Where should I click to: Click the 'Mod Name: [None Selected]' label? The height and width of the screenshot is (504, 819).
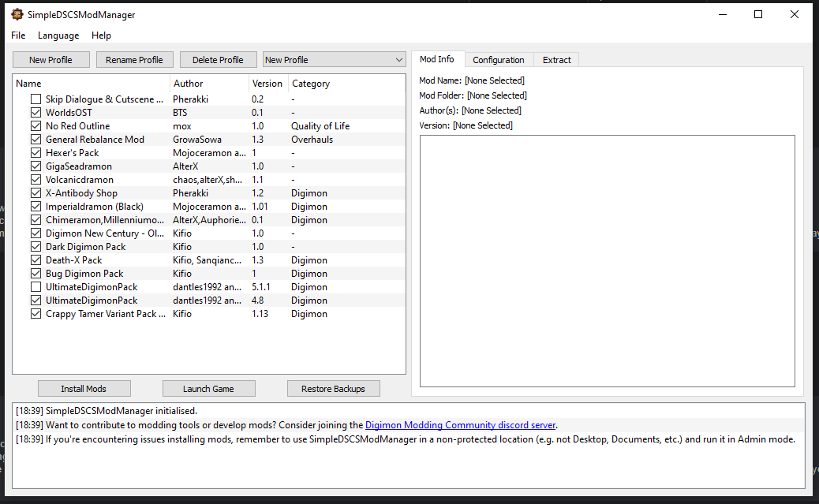[472, 80]
